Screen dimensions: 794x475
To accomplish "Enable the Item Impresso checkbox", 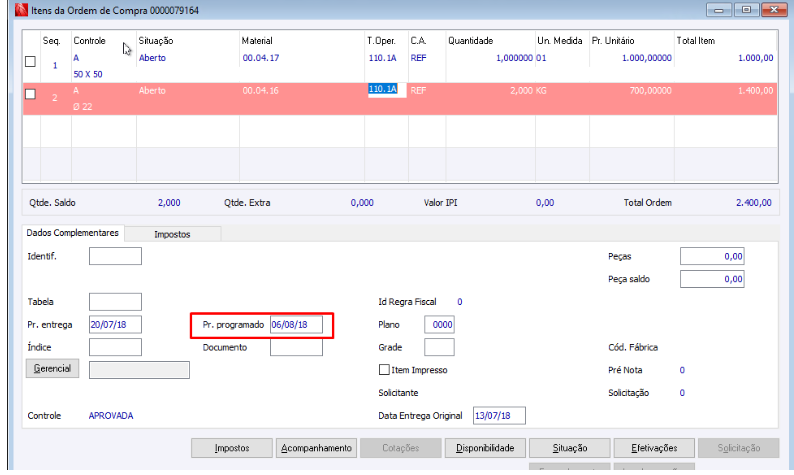I will pyautogui.click(x=384, y=370).
